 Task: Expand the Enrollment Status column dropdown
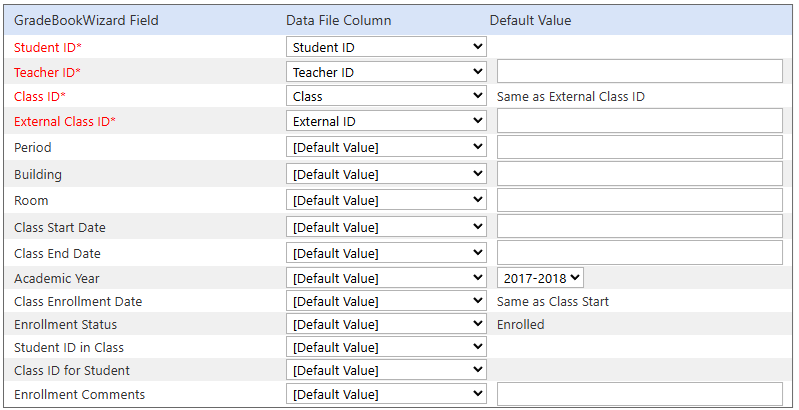pyautogui.click(x=386, y=324)
